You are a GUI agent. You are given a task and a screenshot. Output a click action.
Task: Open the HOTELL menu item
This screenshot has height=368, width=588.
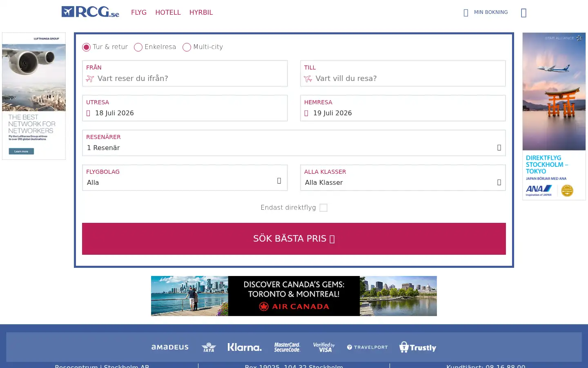[x=168, y=12]
